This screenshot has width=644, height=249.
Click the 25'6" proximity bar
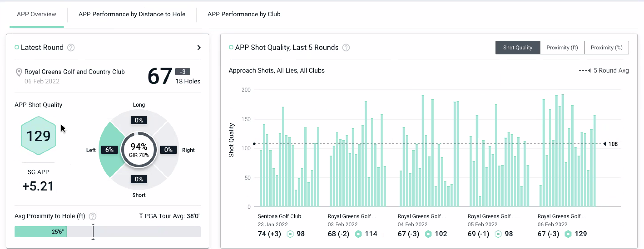point(41,232)
